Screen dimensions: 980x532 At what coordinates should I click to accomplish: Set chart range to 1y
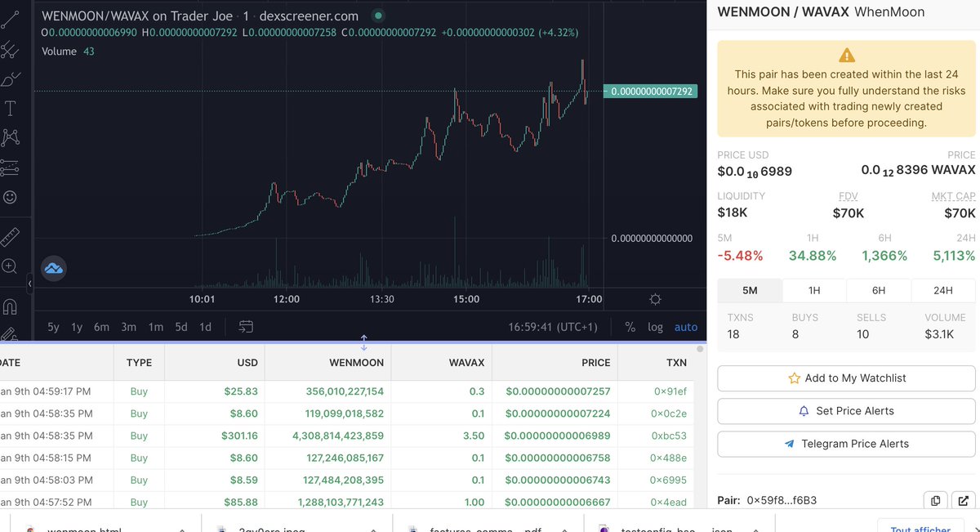point(77,327)
